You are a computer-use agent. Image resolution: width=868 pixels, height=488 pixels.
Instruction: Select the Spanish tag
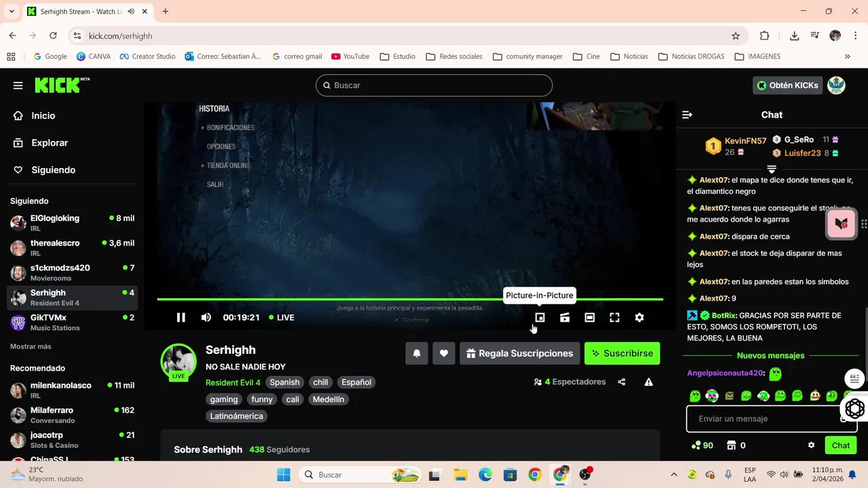click(284, 382)
